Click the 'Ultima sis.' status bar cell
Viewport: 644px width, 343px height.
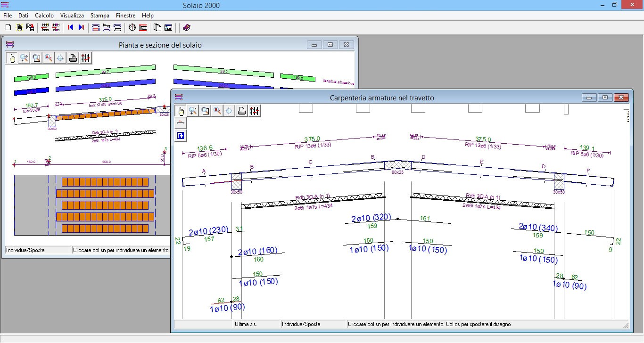pyautogui.click(x=257, y=324)
